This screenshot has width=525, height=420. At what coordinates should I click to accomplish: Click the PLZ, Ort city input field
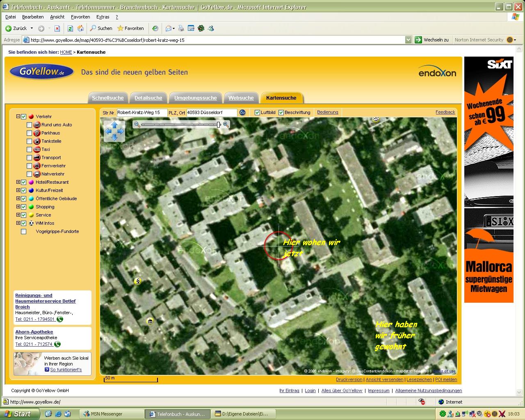[212, 112]
